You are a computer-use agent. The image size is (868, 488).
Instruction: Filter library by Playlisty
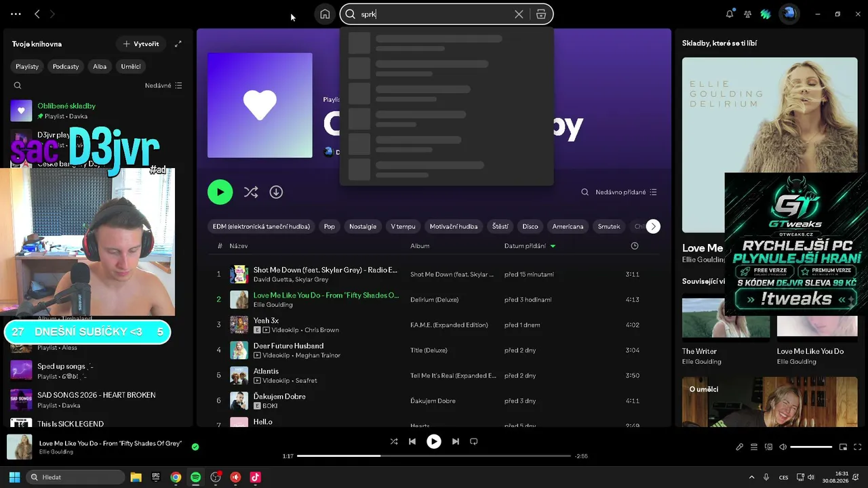(27, 66)
